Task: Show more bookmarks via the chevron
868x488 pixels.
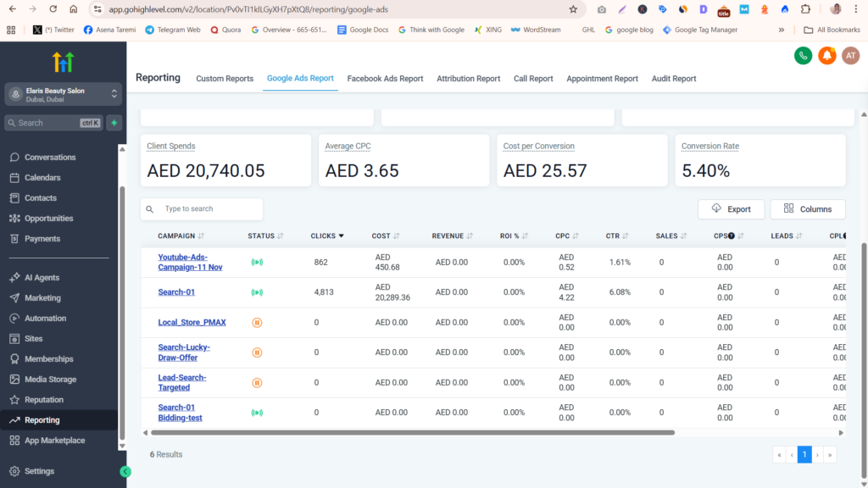Action: [x=781, y=30]
